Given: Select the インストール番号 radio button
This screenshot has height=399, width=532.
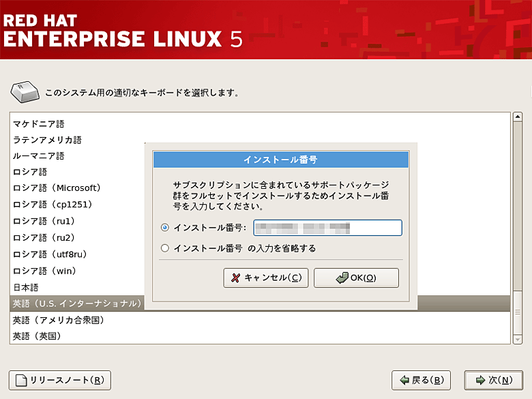Looking at the screenshot, I should tap(164, 228).
